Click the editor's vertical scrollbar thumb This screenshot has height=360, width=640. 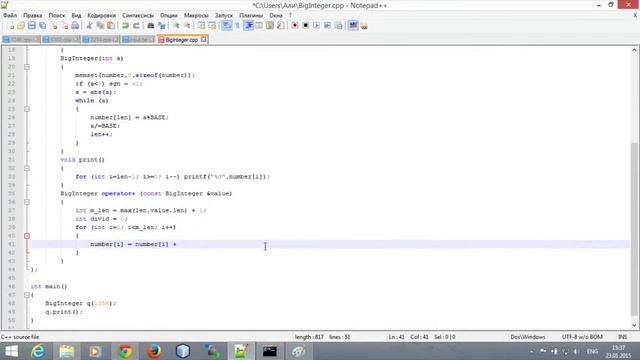point(634,229)
